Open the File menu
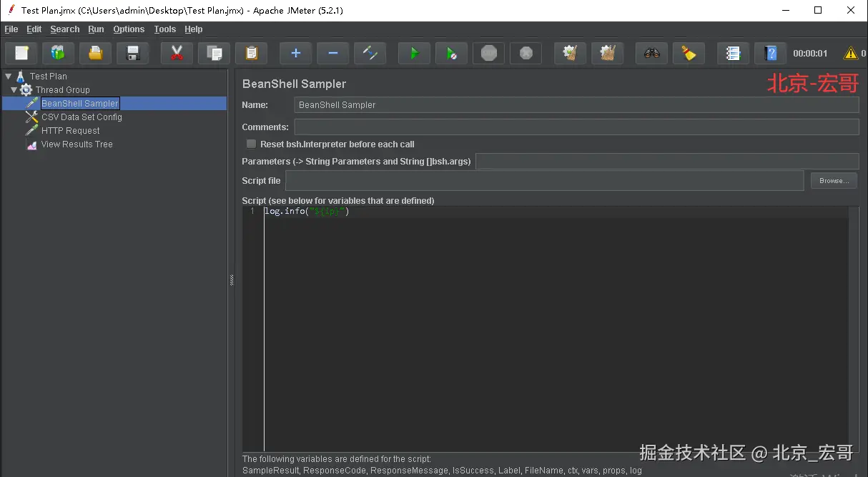The height and width of the screenshot is (477, 868). [11, 29]
